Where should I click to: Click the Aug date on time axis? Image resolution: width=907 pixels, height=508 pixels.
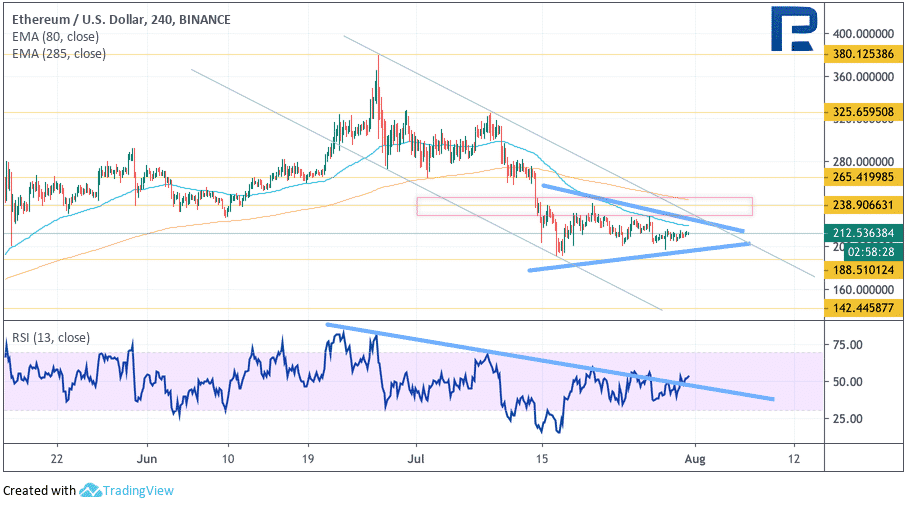point(695,459)
